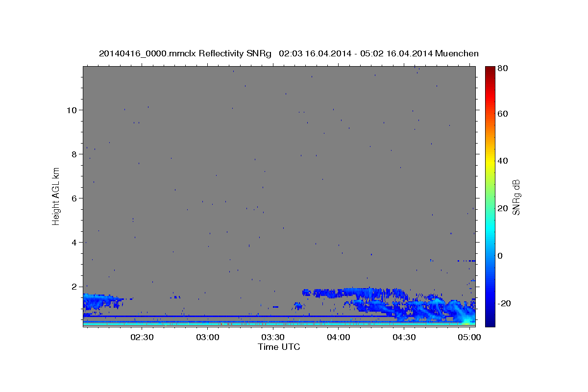The height and width of the screenshot is (392, 588).
Task: Click the height tick label 10
Action: [72, 110]
